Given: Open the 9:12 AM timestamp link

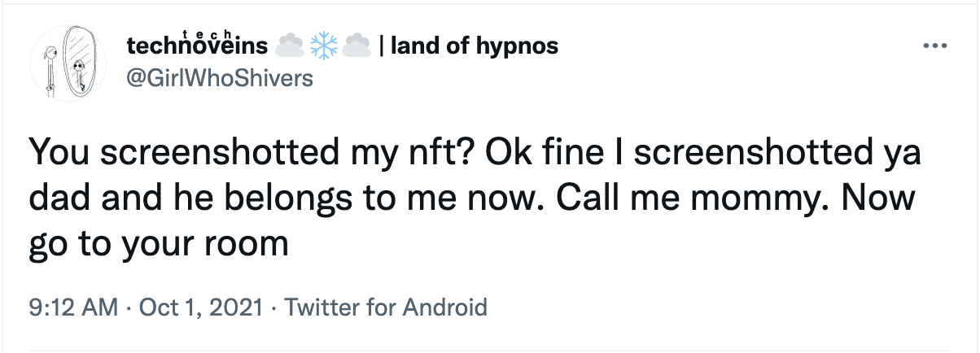Looking at the screenshot, I should [72, 307].
